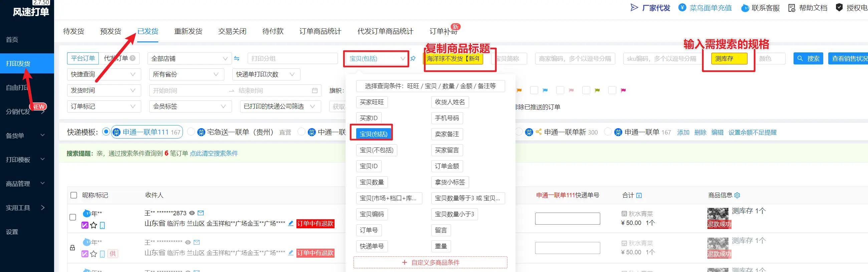Click the pin icon next to the 宝贝(包括) selector
Viewport: 868px width, 272px height.
(x=413, y=59)
